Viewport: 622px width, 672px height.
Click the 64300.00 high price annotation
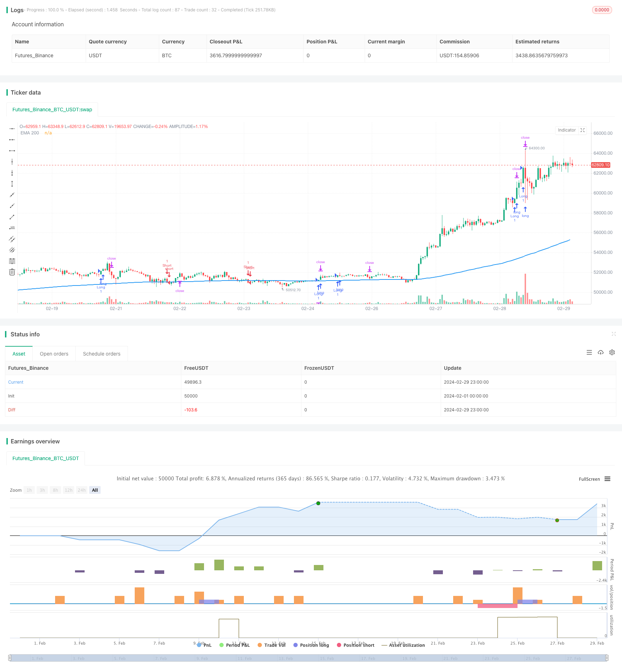tap(536, 148)
